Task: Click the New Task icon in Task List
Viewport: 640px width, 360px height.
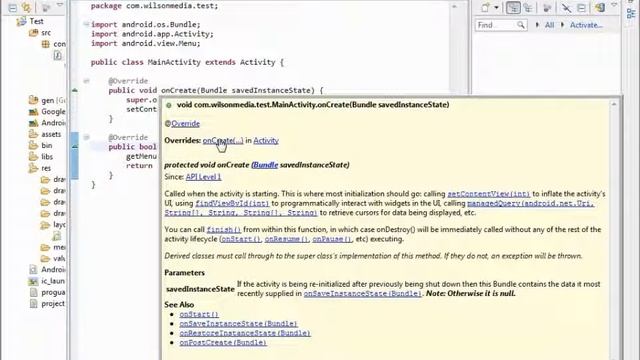Action: tap(485, 8)
